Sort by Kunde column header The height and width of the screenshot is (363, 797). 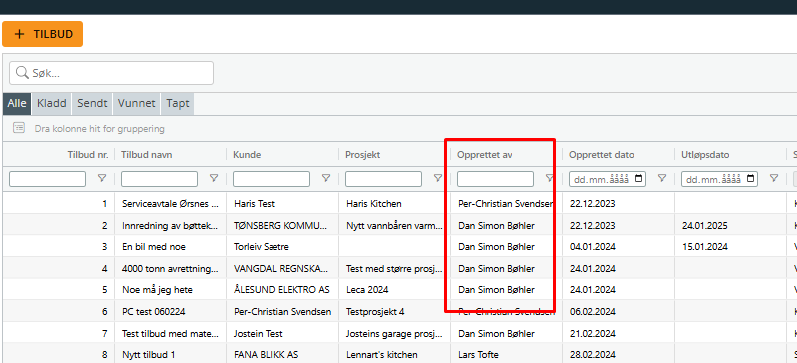click(247, 155)
